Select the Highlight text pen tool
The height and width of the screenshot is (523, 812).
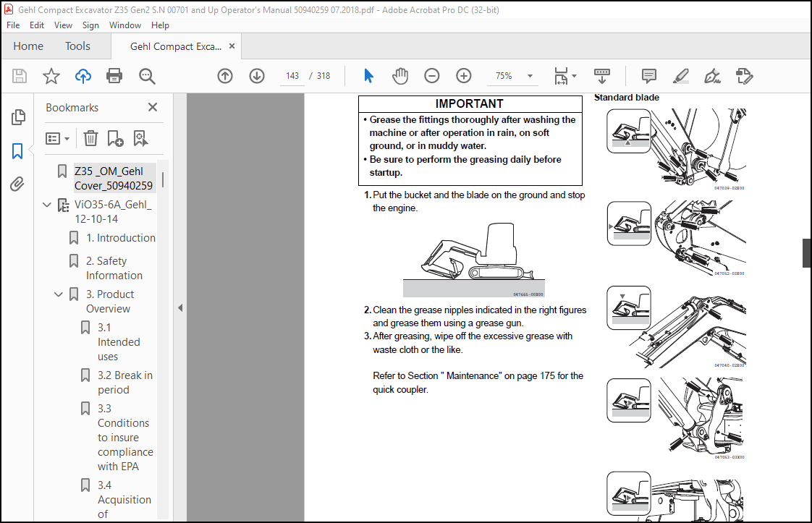coord(680,76)
